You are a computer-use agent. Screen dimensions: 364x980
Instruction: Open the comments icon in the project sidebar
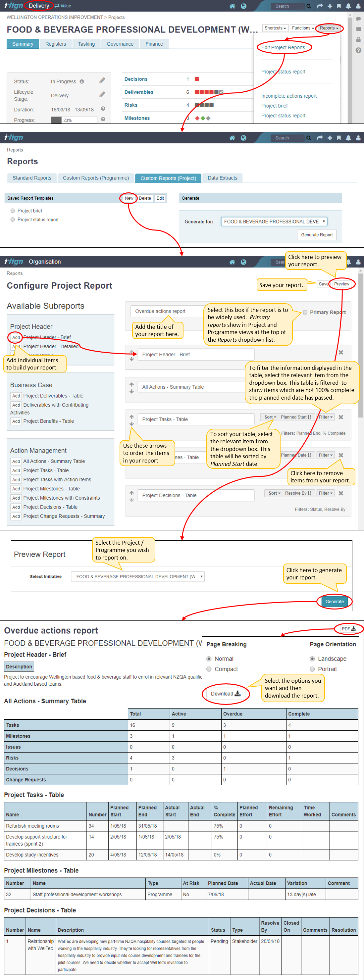[358, 19]
